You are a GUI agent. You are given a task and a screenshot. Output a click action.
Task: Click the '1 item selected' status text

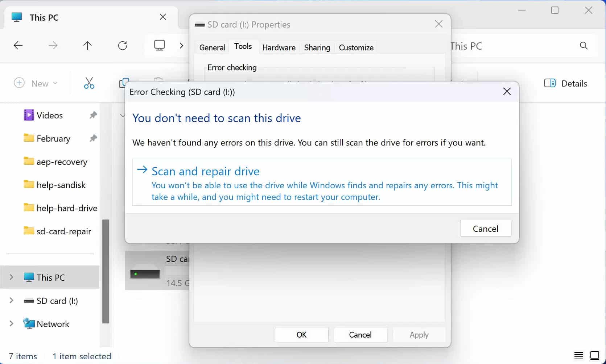pos(82,356)
